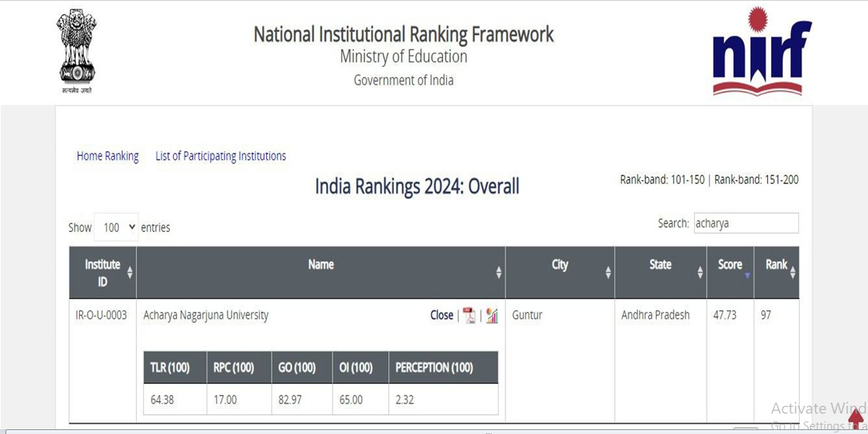Click the sort arrows in the Name column
This screenshot has width=868, height=434.
(499, 273)
